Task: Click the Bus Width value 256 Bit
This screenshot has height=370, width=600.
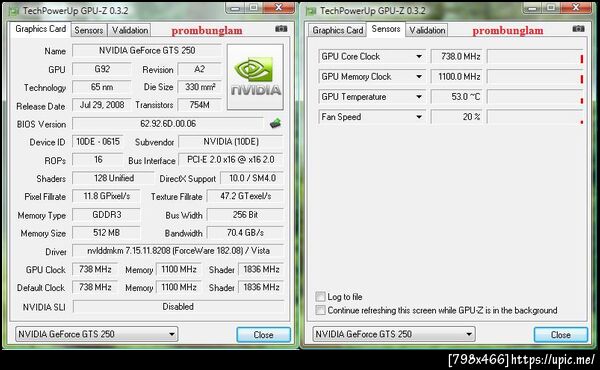Action: 245,215
